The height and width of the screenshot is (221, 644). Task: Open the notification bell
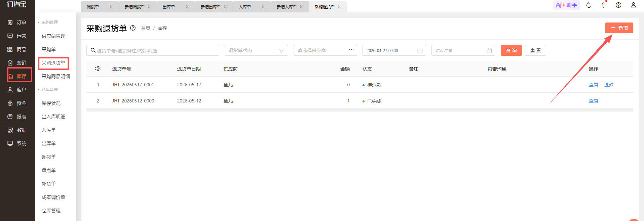coord(604,5)
